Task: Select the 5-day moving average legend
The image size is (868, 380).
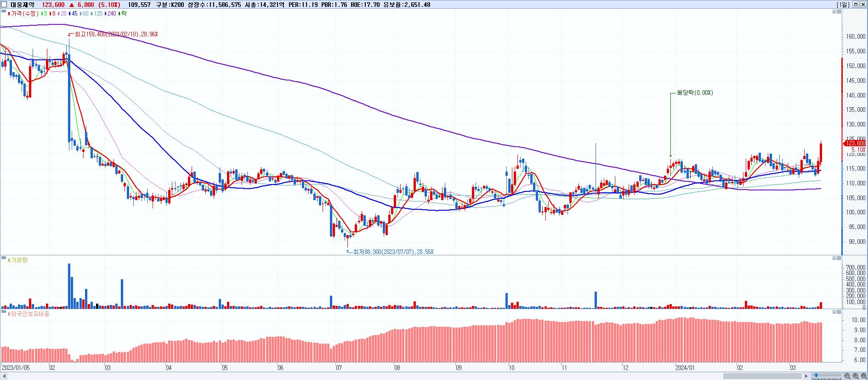Action: point(44,14)
